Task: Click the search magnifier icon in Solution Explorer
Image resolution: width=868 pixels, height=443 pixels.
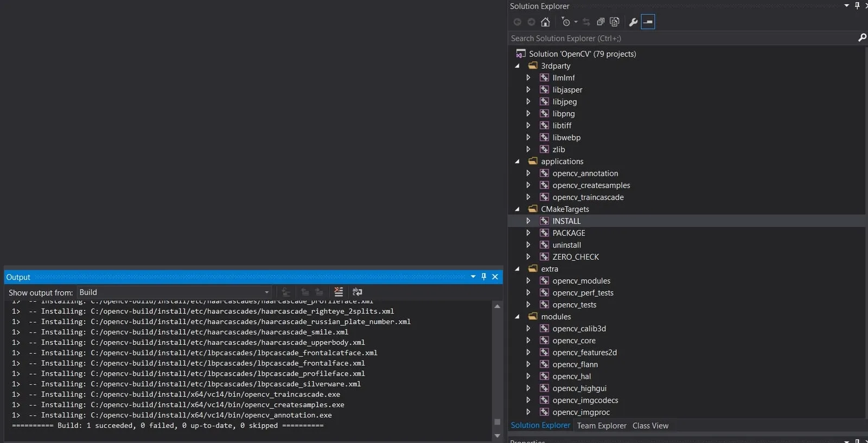Action: pyautogui.click(x=862, y=37)
